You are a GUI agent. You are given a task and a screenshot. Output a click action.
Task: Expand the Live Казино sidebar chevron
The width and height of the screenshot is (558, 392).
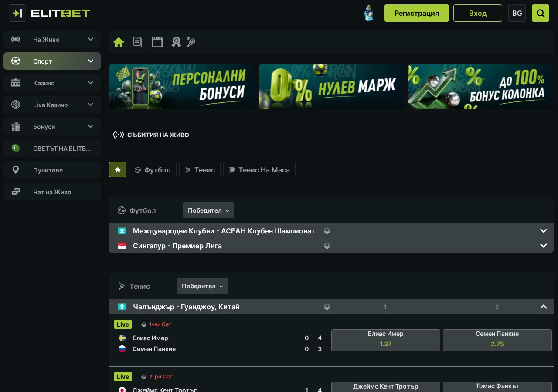pos(91,105)
